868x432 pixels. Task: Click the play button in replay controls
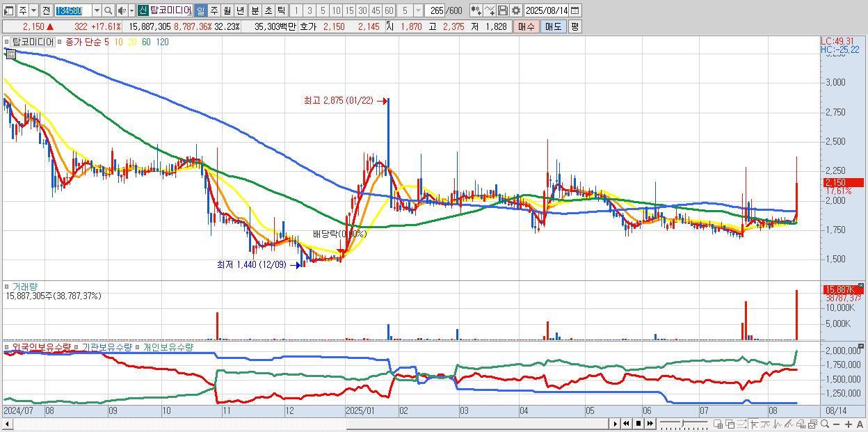point(616,424)
